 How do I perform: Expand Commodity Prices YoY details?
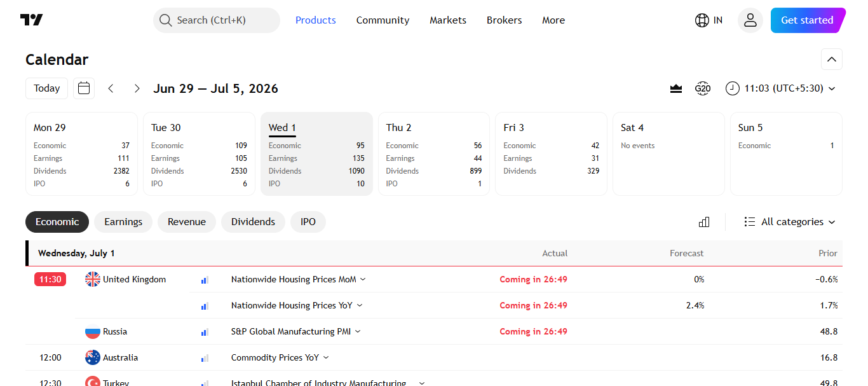(326, 357)
